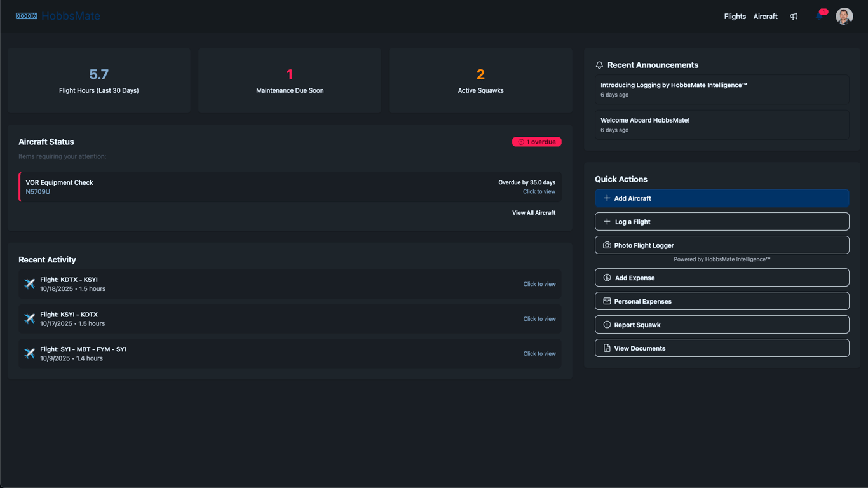Click the warning icon on Report Squawk
This screenshot has width=868, height=488.
607,324
